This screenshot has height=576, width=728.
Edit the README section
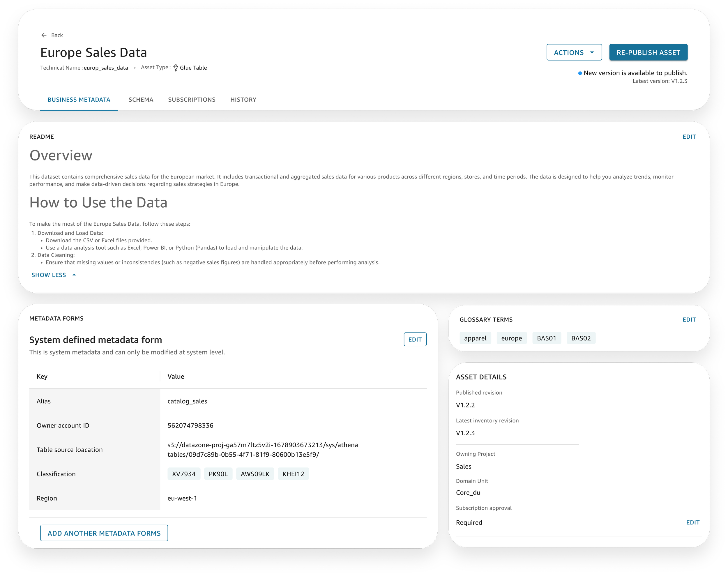(x=689, y=137)
